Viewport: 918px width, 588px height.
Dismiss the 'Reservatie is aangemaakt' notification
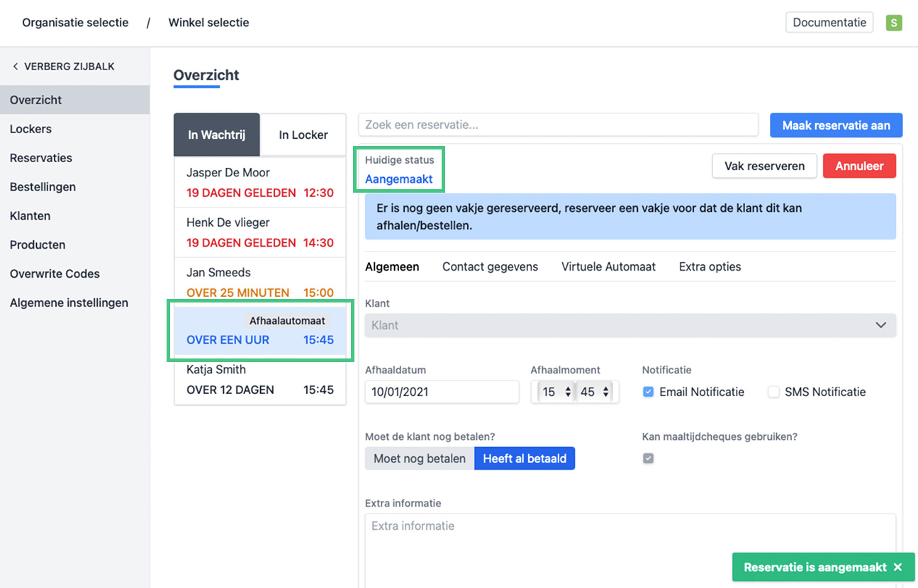[x=897, y=567]
